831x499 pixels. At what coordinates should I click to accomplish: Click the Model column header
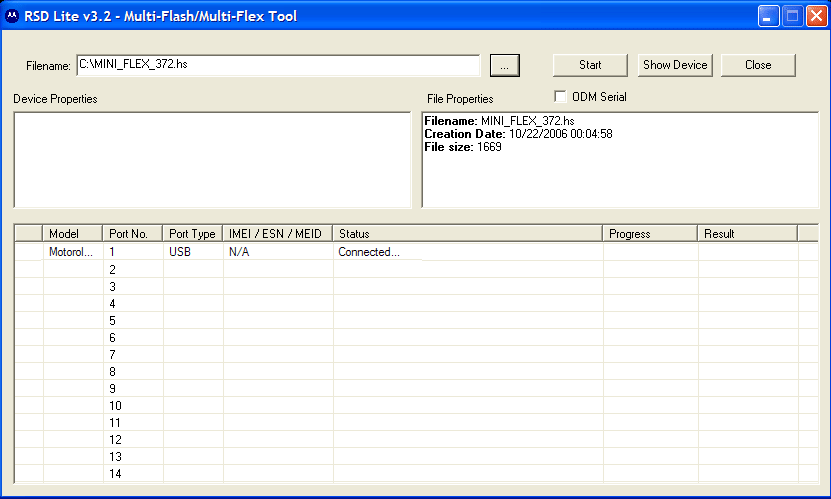[x=72, y=234]
